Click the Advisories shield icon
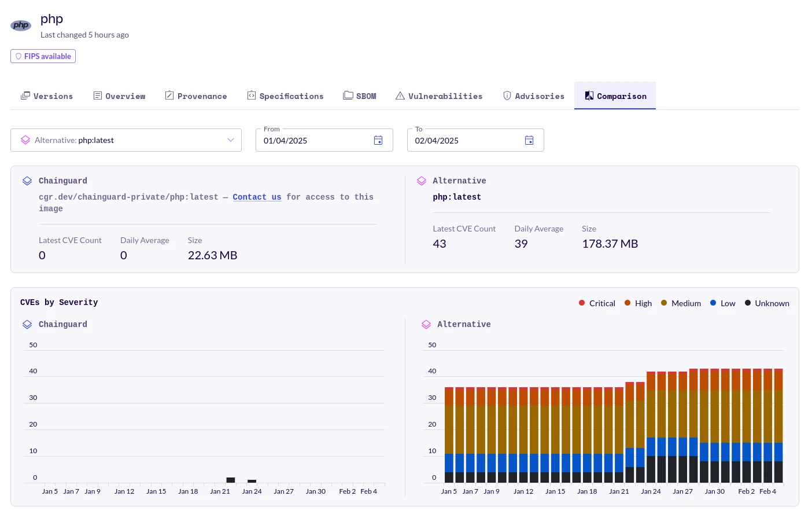Image resolution: width=812 pixels, height=518 pixels. pos(507,95)
